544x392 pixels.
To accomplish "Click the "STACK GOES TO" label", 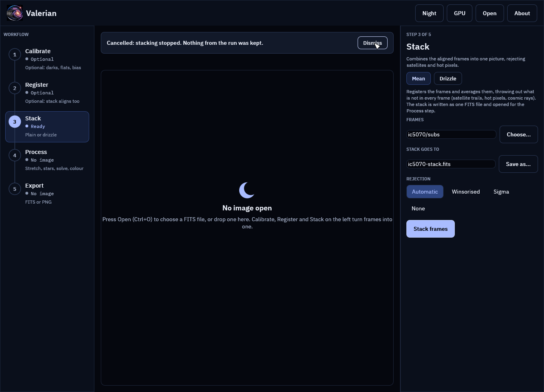I will point(423,149).
